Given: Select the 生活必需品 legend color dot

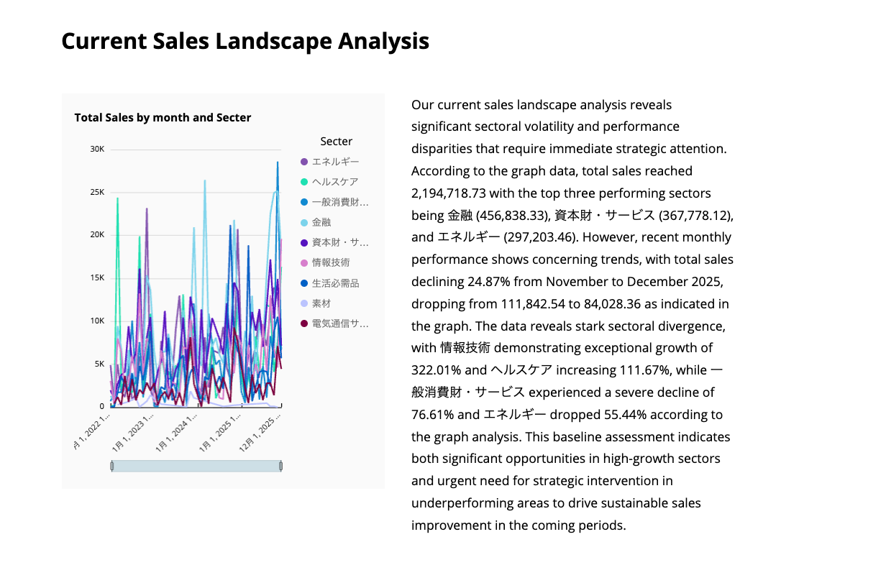Looking at the screenshot, I should [306, 283].
